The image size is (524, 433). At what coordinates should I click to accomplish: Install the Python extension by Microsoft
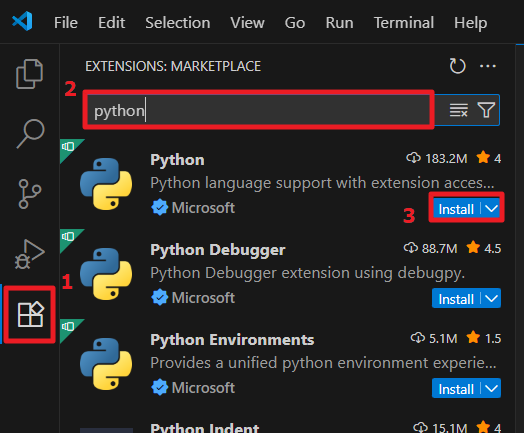456,209
